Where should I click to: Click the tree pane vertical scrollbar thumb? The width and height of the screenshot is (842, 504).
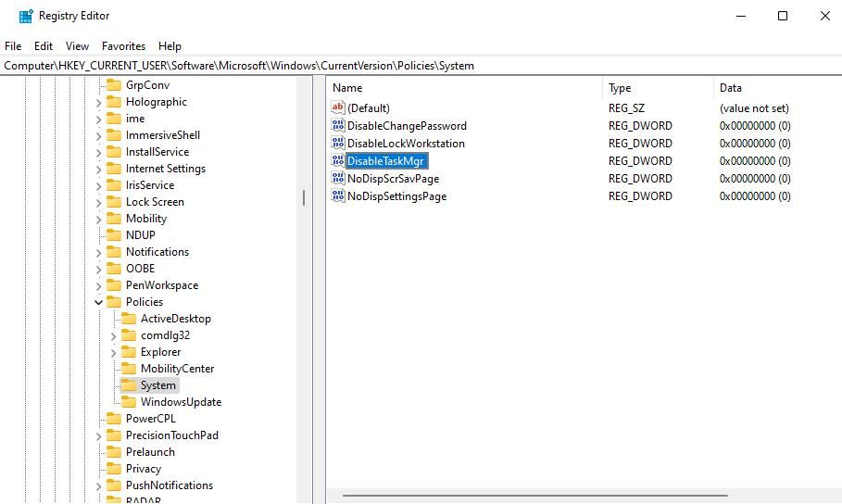[304, 197]
